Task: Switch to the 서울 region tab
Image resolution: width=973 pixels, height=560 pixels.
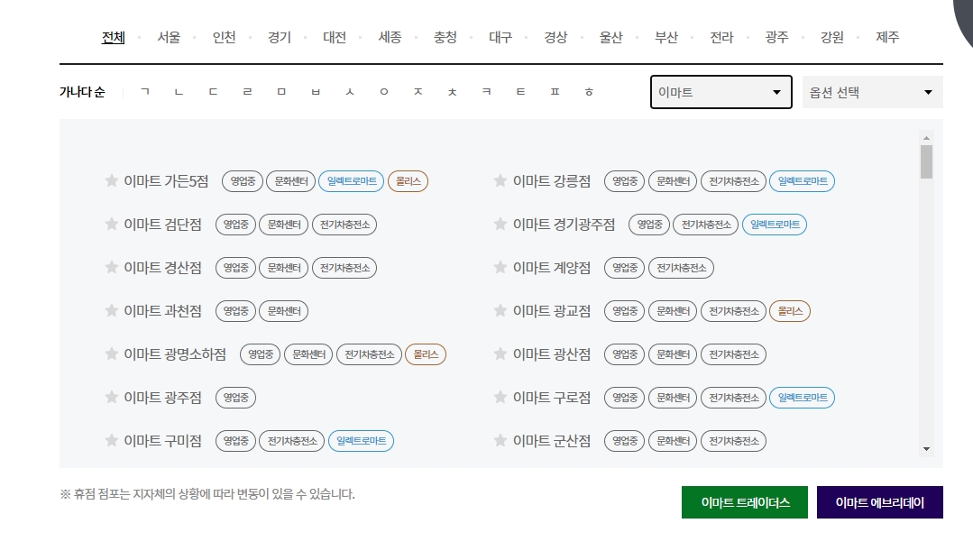Action: coord(168,37)
